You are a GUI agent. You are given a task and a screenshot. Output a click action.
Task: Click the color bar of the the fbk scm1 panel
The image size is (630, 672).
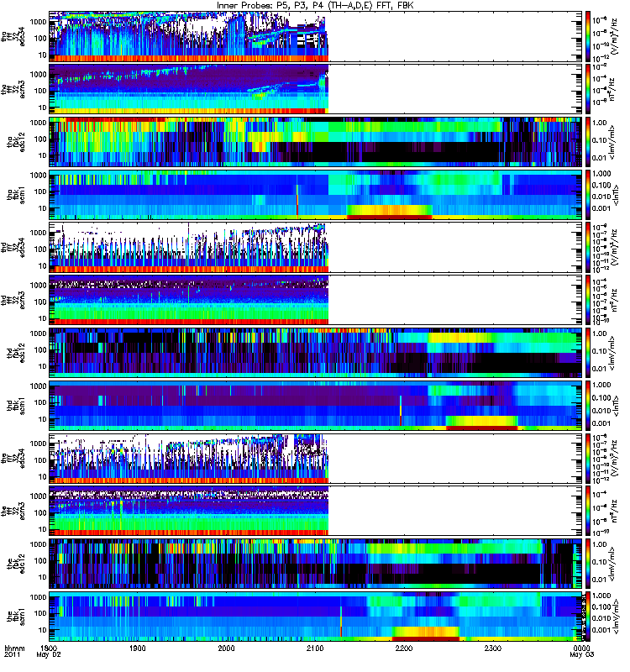(x=587, y=617)
